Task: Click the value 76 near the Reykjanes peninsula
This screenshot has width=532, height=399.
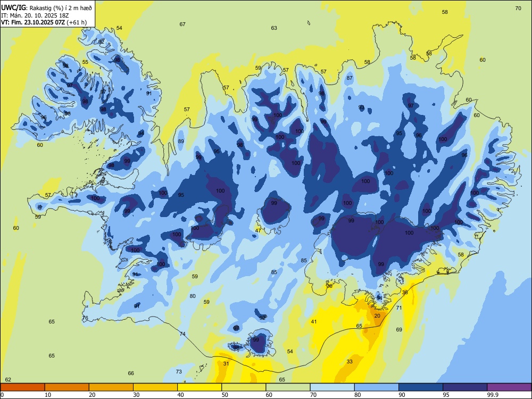Action: [x=85, y=318]
